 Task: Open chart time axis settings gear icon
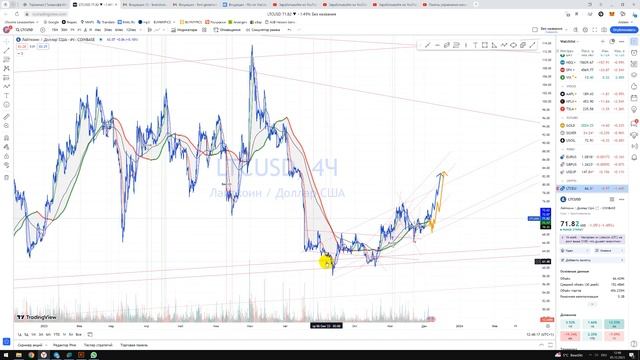pos(548,326)
